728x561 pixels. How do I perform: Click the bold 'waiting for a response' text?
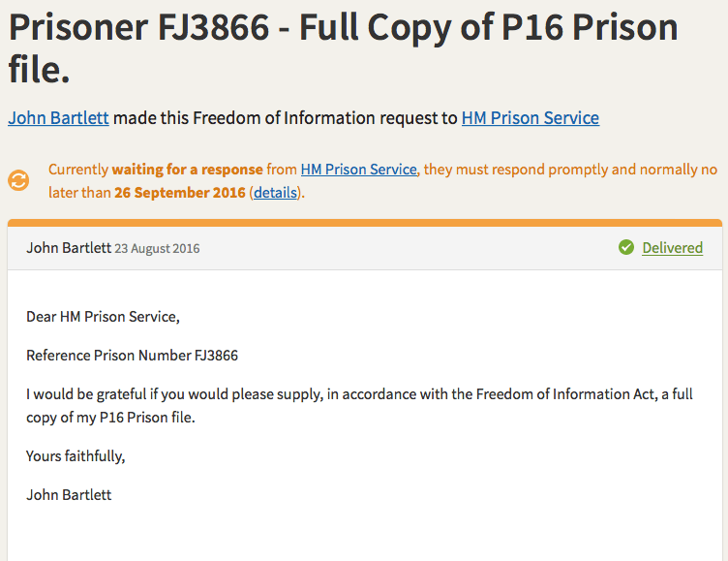pos(188,170)
